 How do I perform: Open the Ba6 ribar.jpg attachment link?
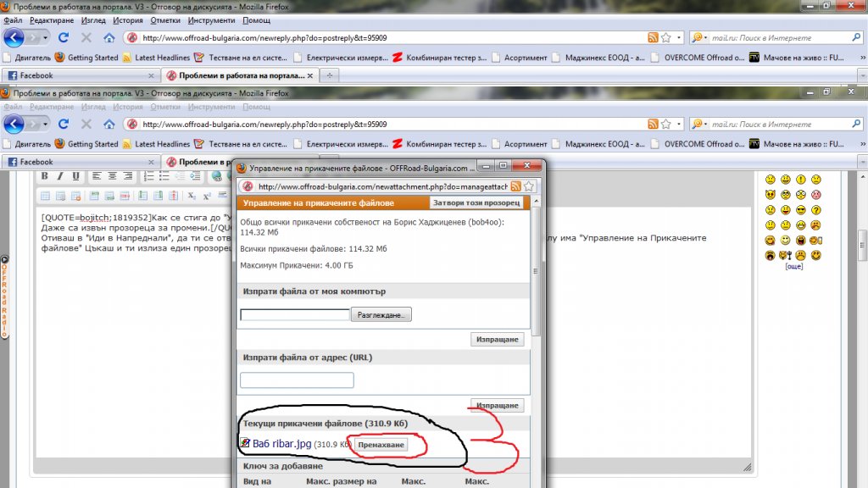[281, 444]
